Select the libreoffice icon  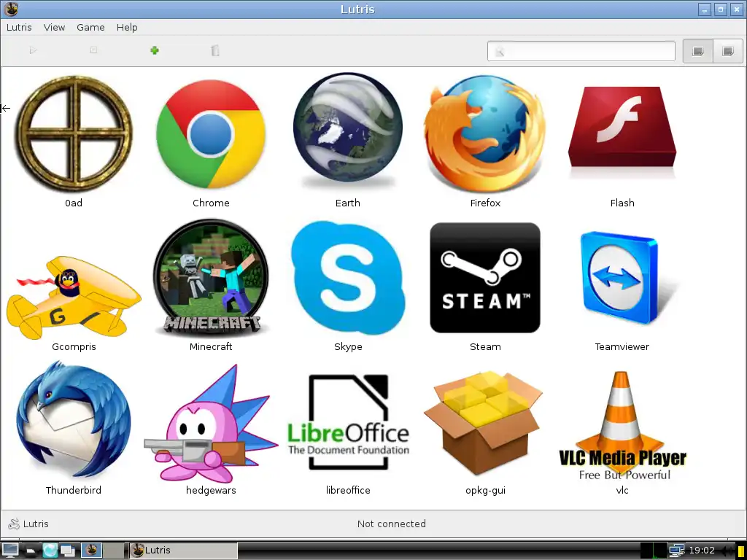point(348,422)
